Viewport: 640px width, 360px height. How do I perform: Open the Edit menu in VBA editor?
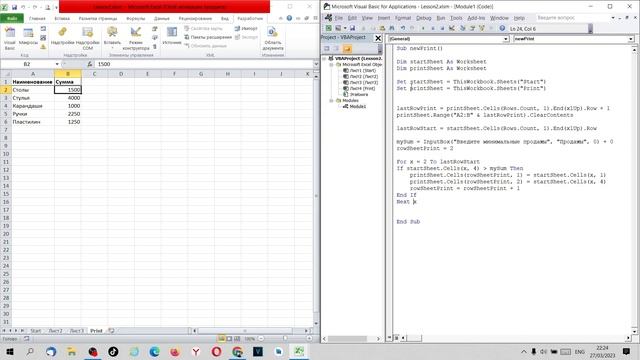[352, 18]
